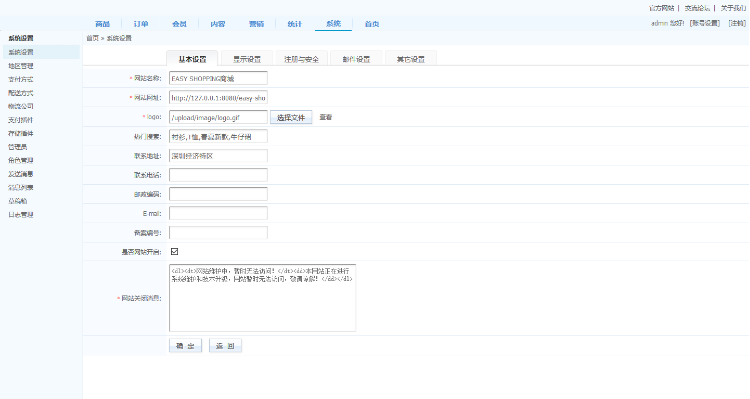Open 日志管理 in the sidebar
This screenshot has height=399, width=750.
[x=21, y=215]
